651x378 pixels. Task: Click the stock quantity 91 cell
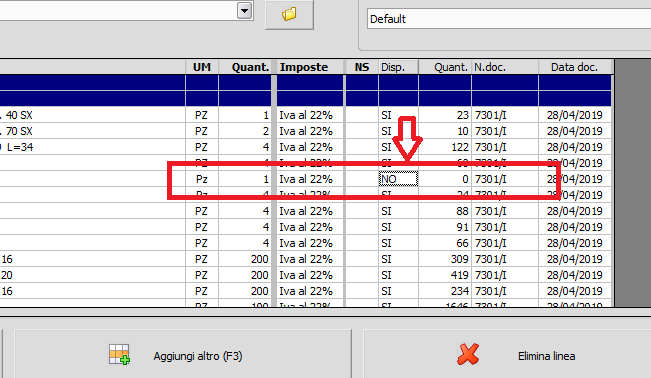coord(445,227)
